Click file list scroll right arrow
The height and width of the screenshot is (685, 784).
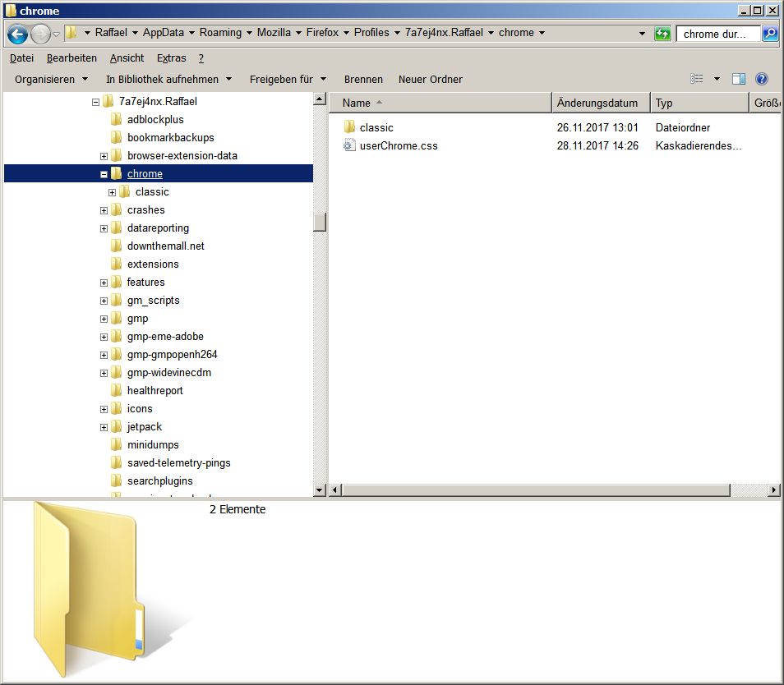click(774, 490)
